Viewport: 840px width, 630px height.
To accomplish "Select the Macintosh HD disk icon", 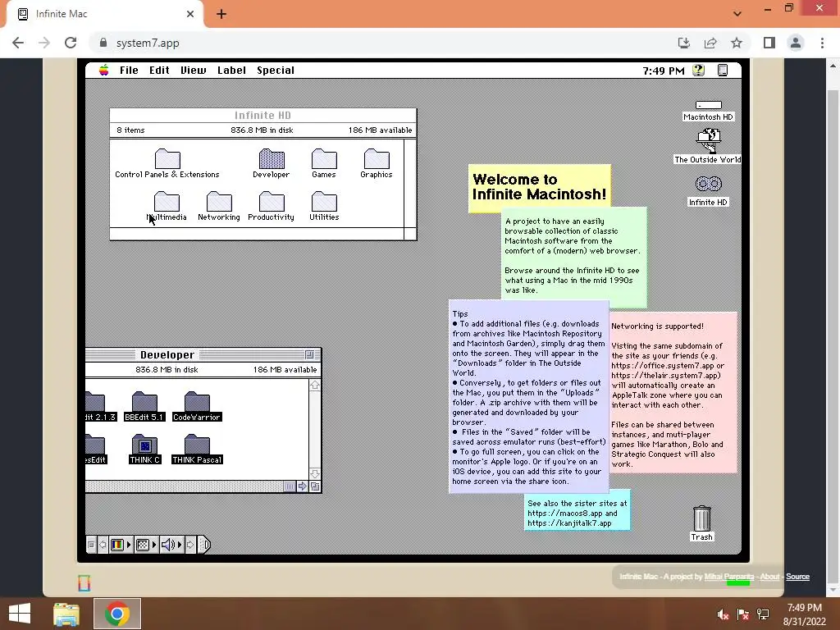I will click(708, 105).
